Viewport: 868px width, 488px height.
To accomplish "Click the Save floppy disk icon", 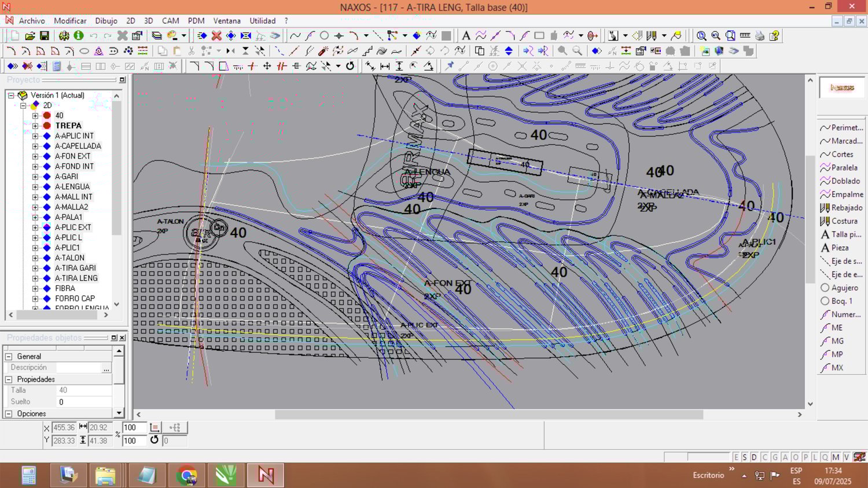I will [x=45, y=36].
